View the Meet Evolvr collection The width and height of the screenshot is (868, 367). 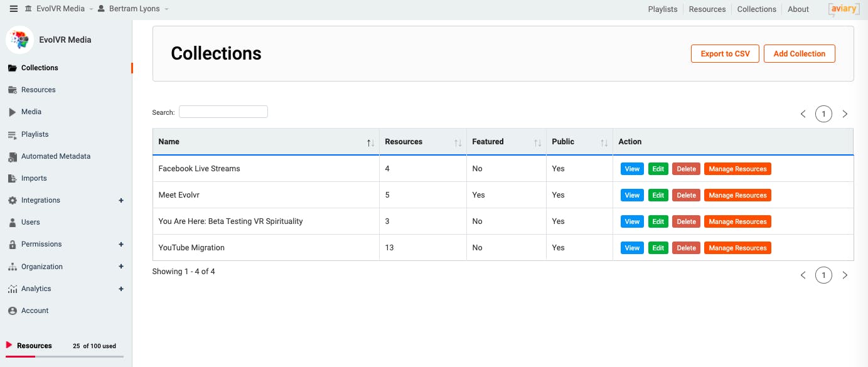coord(632,195)
